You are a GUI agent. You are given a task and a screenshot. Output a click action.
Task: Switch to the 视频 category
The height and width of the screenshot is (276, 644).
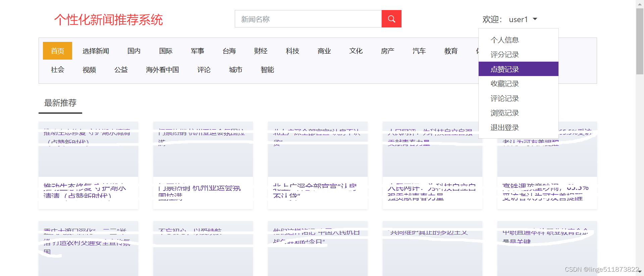[x=89, y=70]
